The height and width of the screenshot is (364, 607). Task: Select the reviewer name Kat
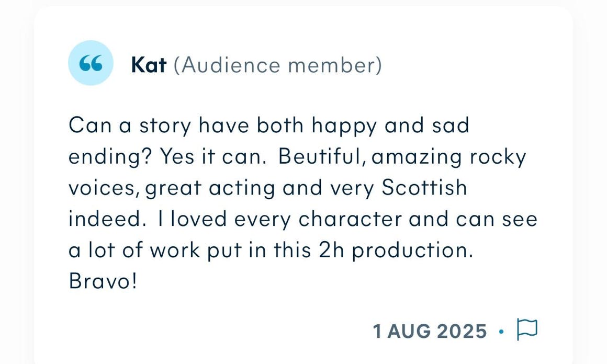[149, 65]
